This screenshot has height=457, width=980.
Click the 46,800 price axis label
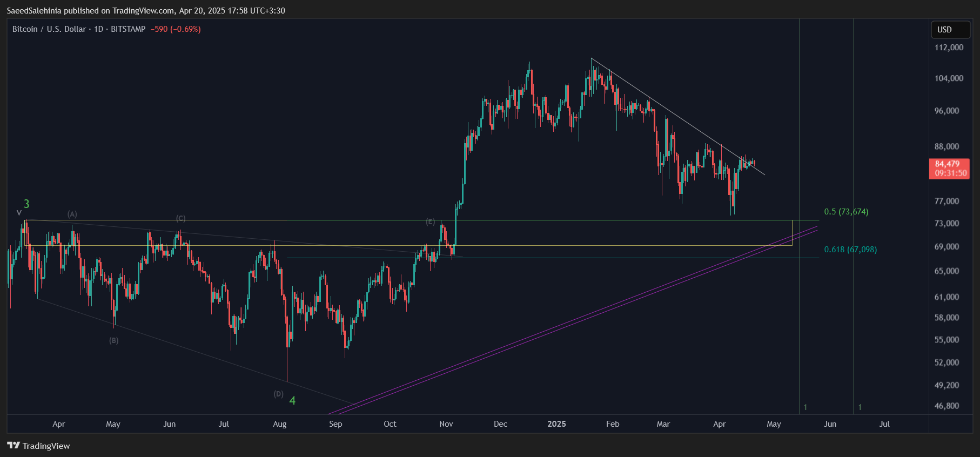click(x=947, y=406)
